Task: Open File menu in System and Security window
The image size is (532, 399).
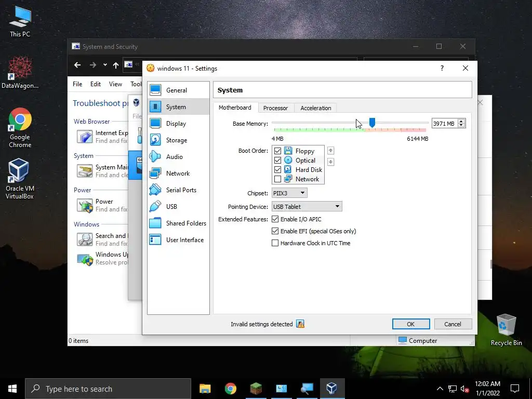Action: (77, 84)
